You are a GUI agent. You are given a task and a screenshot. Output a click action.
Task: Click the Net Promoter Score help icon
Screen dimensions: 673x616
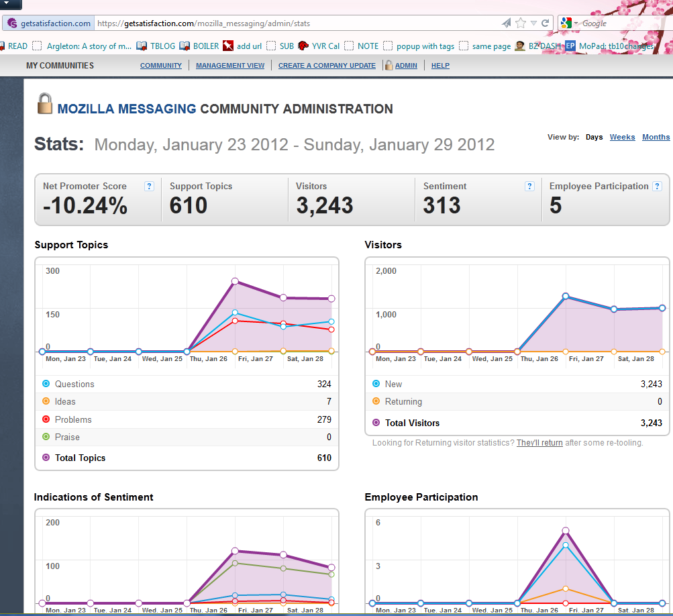tap(149, 187)
